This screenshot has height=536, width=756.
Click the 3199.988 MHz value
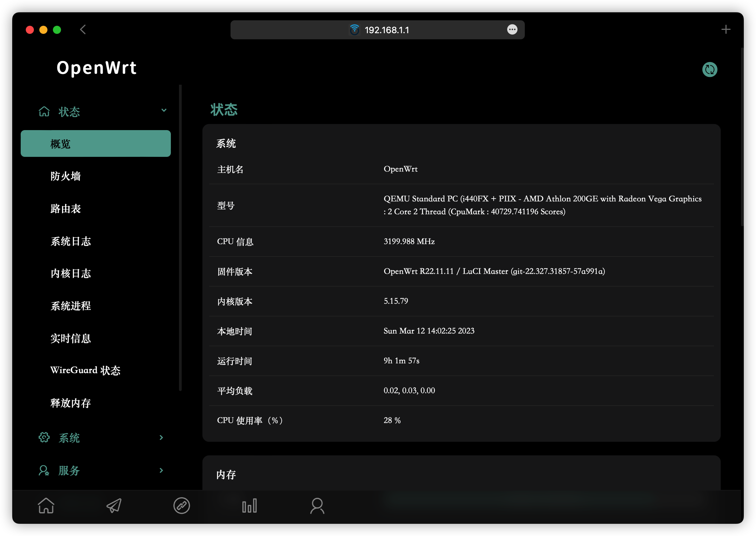tap(409, 242)
